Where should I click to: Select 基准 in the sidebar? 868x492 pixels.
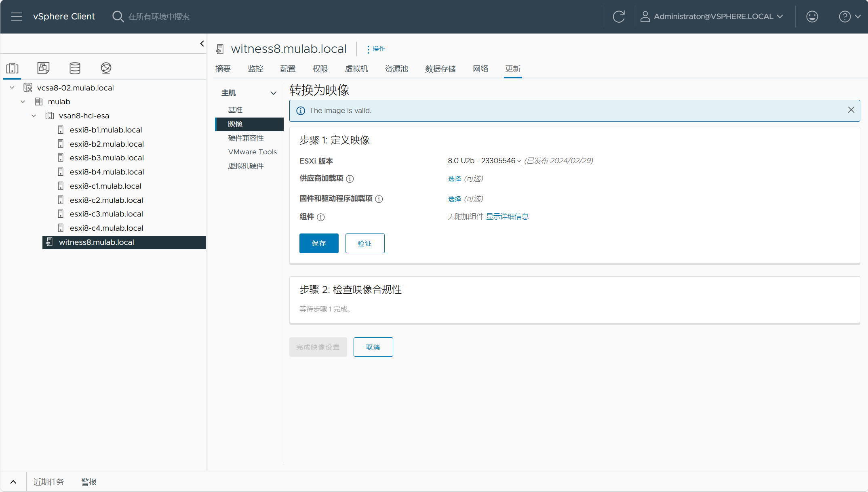(x=235, y=110)
